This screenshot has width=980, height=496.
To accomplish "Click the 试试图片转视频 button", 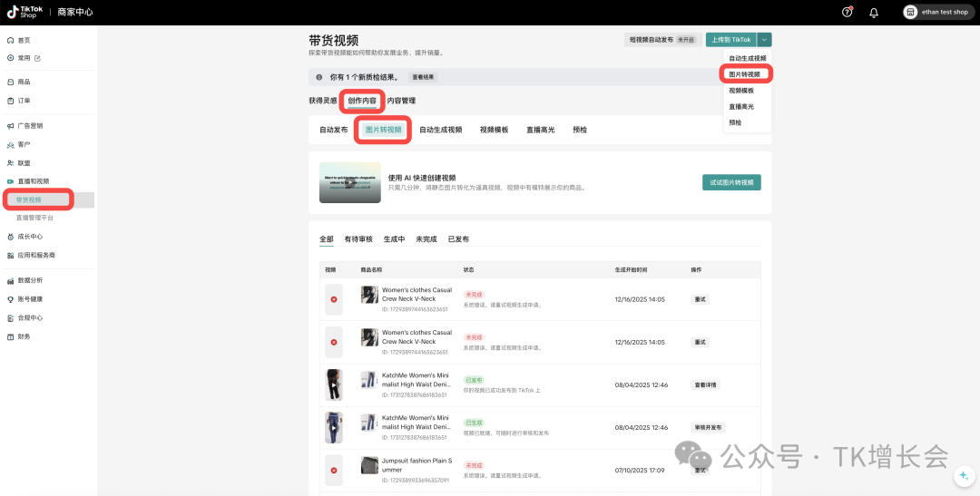I will [731, 182].
